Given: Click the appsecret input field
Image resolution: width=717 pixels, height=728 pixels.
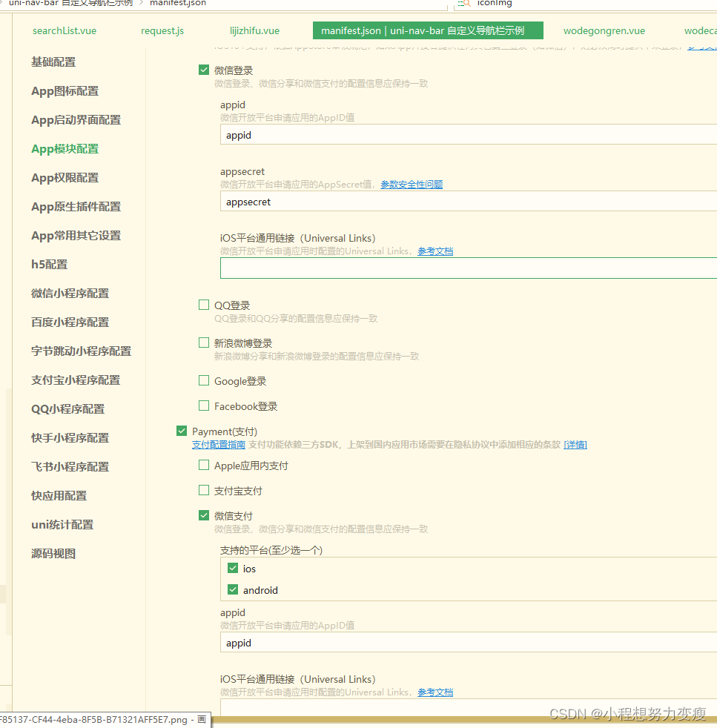Looking at the screenshot, I should (469, 202).
